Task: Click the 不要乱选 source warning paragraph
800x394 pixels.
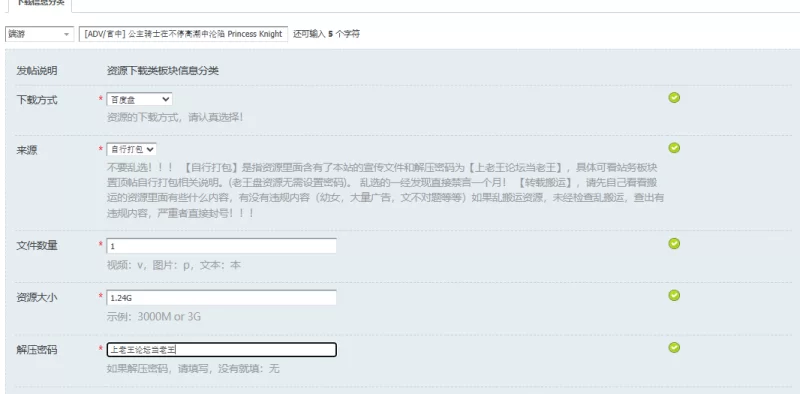Action: pos(385,190)
